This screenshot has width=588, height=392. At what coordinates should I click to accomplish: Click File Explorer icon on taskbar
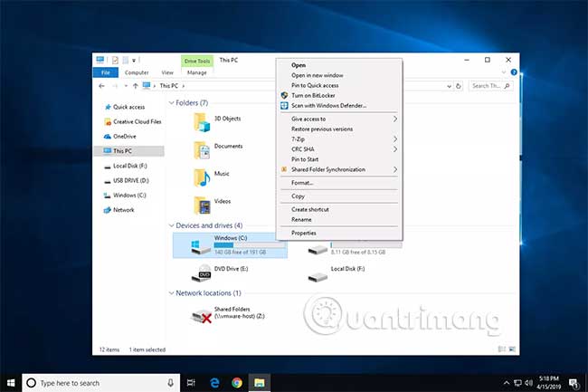(x=259, y=383)
